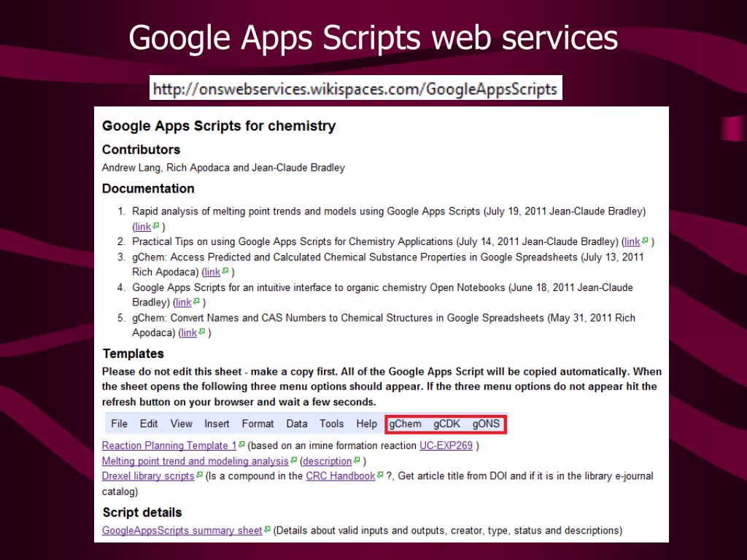Open the UC-EXP269 experiment link
This screenshot has height=560, width=747.
pyautogui.click(x=446, y=446)
